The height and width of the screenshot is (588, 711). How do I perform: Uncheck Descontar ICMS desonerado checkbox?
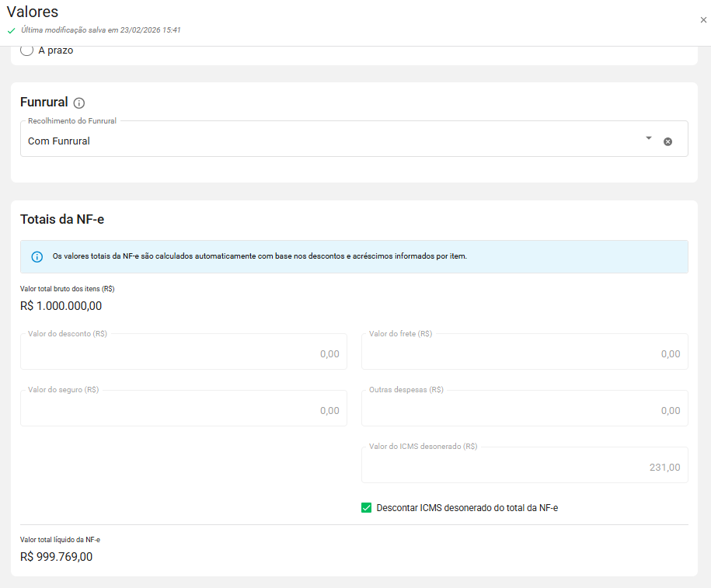[367, 508]
